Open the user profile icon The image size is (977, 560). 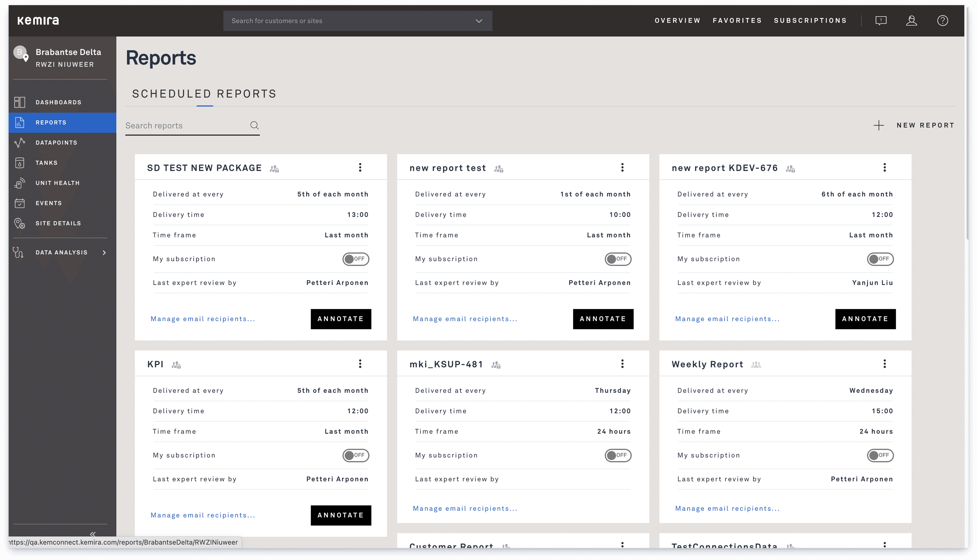pos(911,20)
